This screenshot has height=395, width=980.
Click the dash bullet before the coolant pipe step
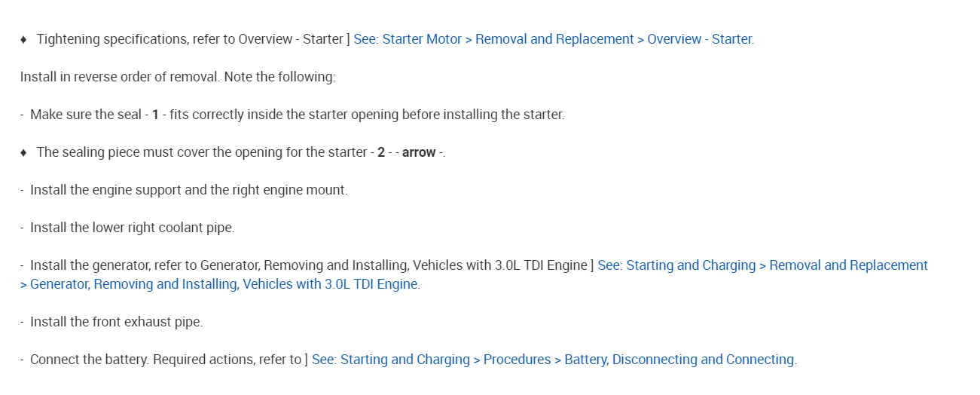coord(23,228)
